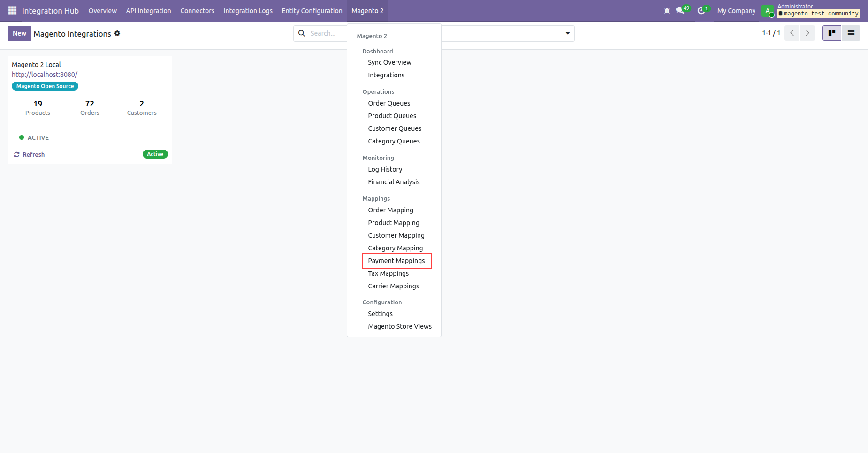This screenshot has height=453, width=868.
Task: Click the New button
Action: [19, 33]
